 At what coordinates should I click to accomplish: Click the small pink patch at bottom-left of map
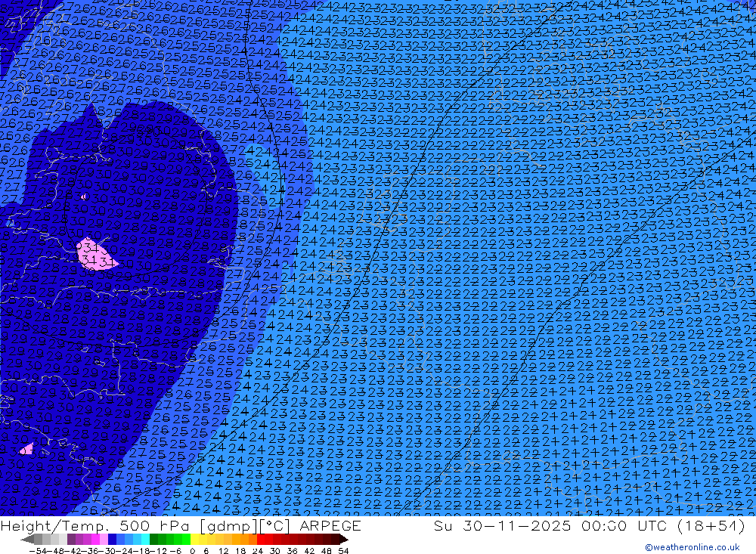pos(26,450)
